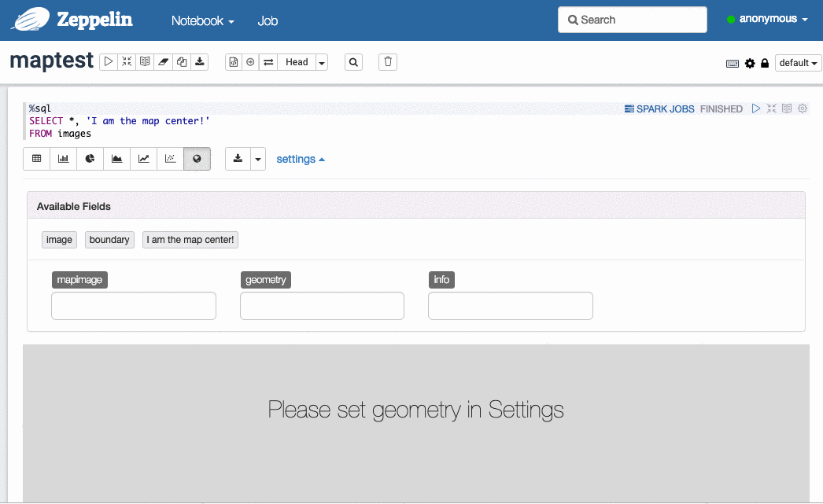
Task: Click the eraser icon to clear output
Action: click(x=163, y=62)
